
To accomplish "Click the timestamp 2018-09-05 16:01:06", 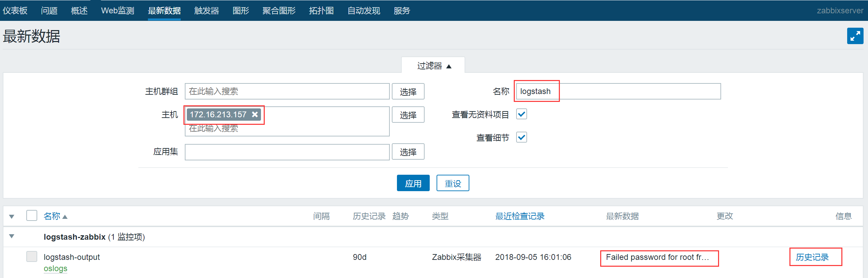I will tap(533, 257).
